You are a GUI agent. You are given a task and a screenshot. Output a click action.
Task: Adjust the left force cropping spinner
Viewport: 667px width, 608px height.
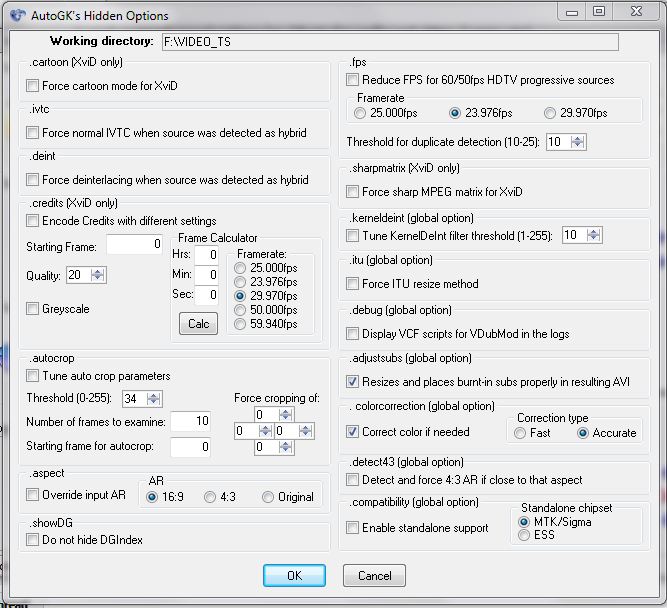pos(265,431)
